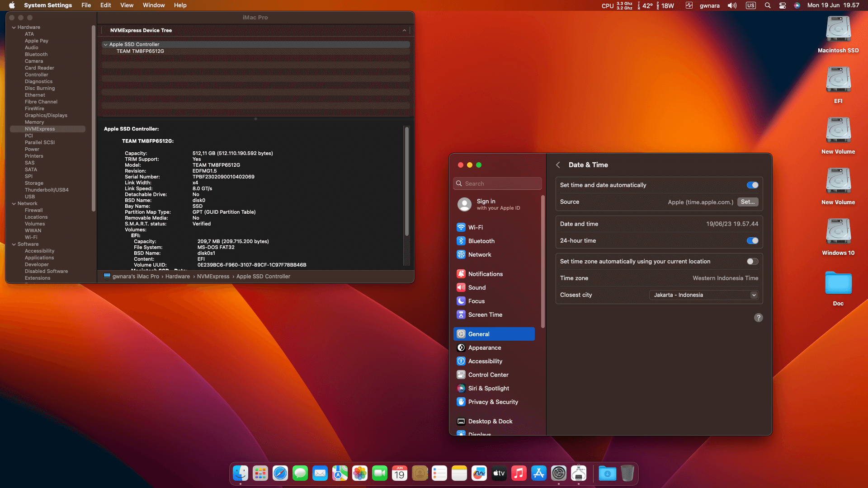Open Siri from the menu bar
This screenshot has width=868, height=488.
[797, 5]
